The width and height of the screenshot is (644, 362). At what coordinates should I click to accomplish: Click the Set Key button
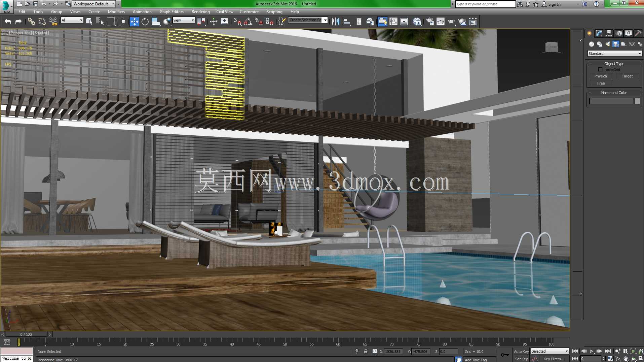(x=521, y=359)
